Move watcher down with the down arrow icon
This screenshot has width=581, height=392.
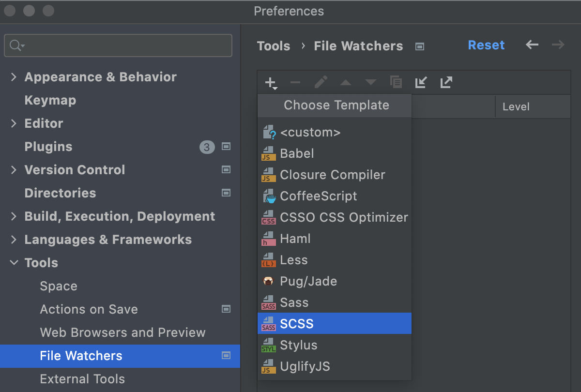coord(371,82)
